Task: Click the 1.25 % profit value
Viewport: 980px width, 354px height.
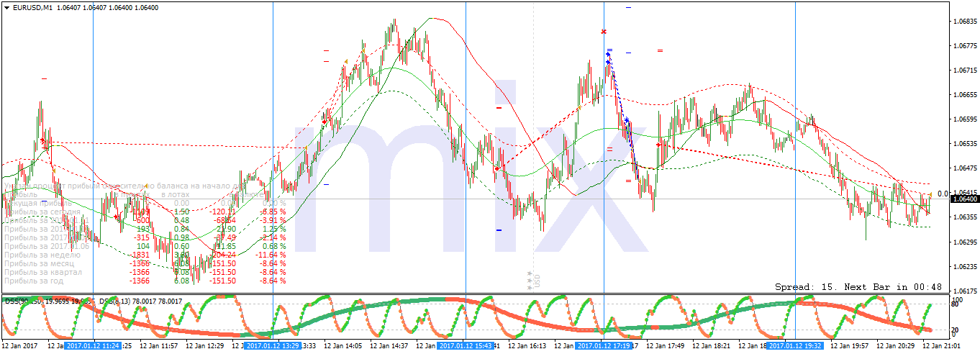Action: pyautogui.click(x=273, y=229)
